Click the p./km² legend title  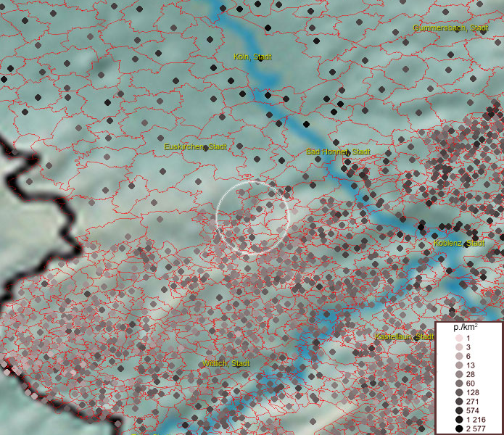[465, 327]
